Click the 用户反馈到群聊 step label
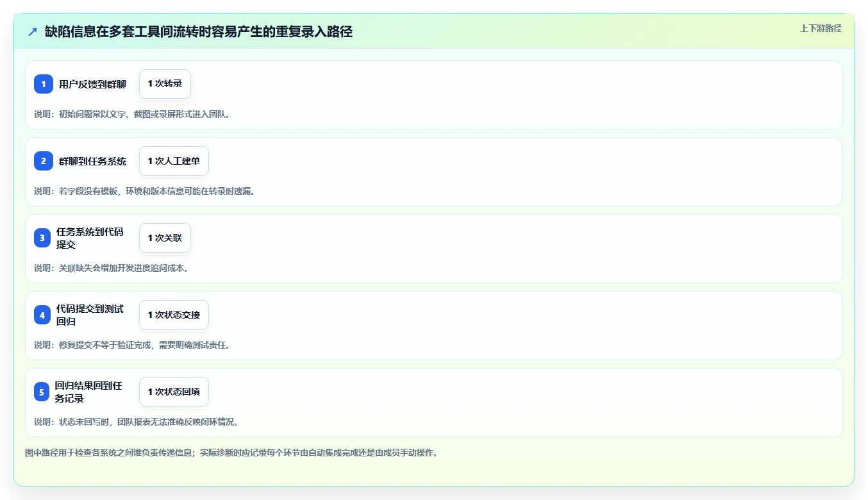The height and width of the screenshot is (500, 868). coord(92,84)
